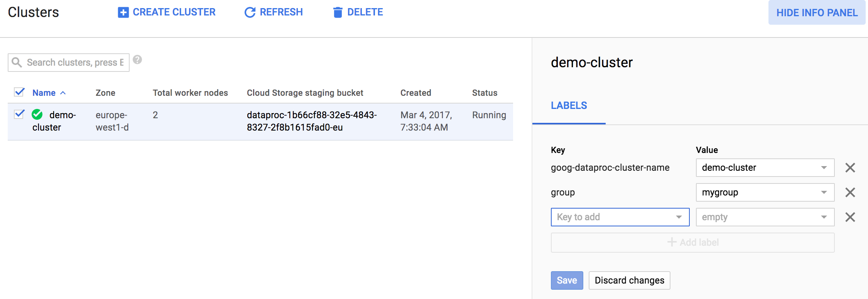
Task: Click the Create Cluster plus icon
Action: click(123, 12)
